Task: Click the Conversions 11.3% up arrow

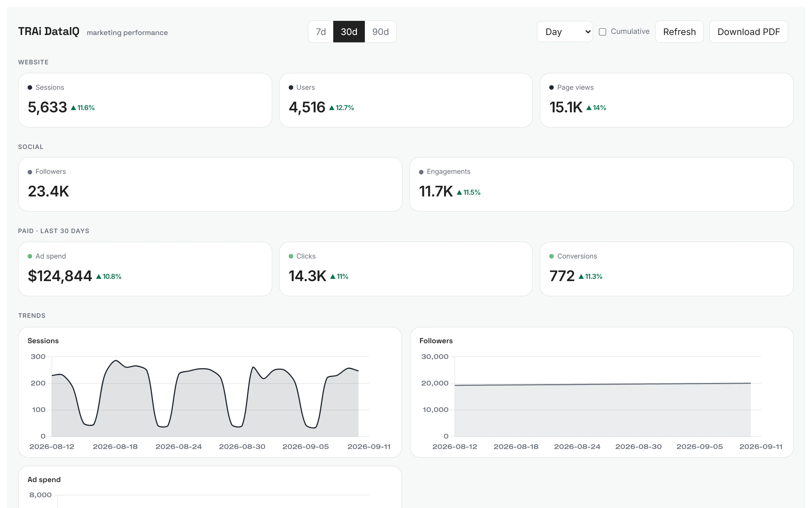Action: (x=581, y=277)
